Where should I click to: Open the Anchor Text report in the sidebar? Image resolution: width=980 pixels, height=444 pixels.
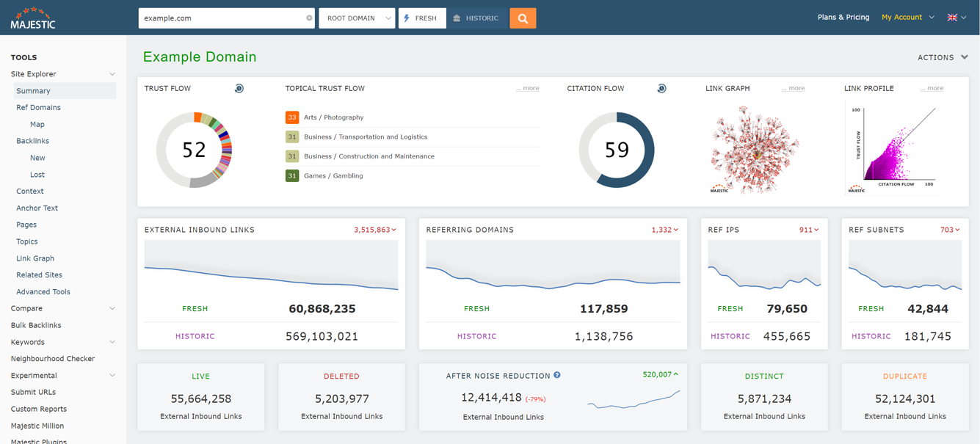tap(36, 208)
